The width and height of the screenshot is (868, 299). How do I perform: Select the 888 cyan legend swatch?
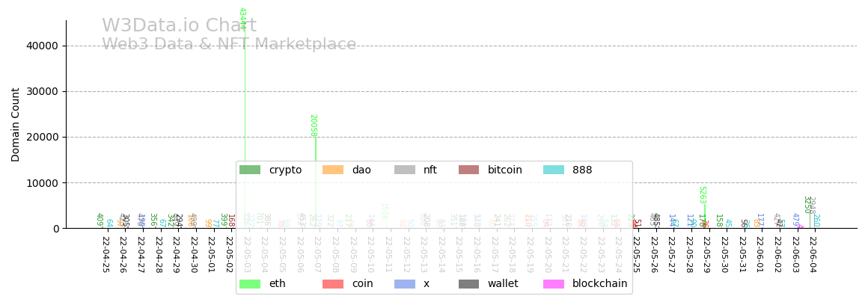553,170
